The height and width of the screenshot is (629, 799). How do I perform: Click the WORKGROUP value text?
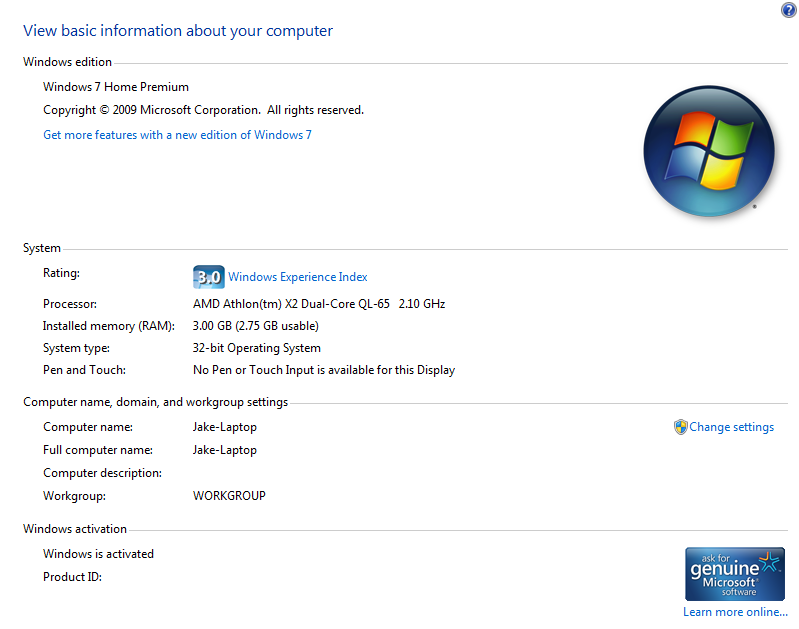[229, 496]
